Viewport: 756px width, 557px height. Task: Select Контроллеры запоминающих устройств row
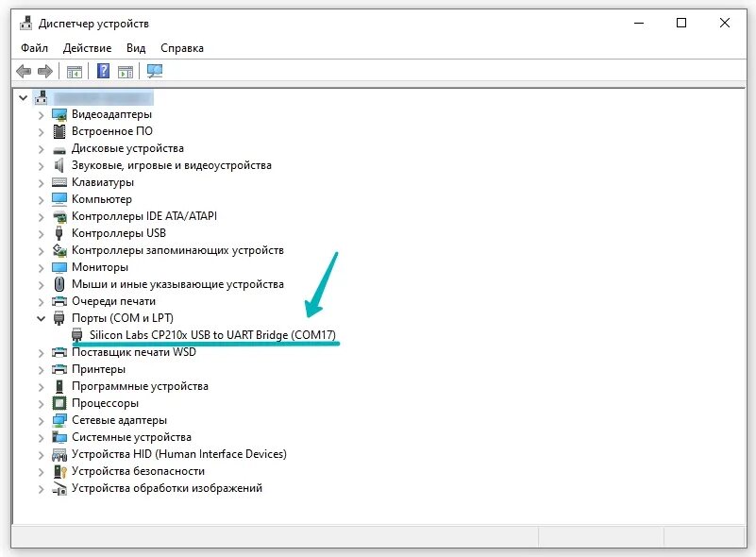click(177, 250)
